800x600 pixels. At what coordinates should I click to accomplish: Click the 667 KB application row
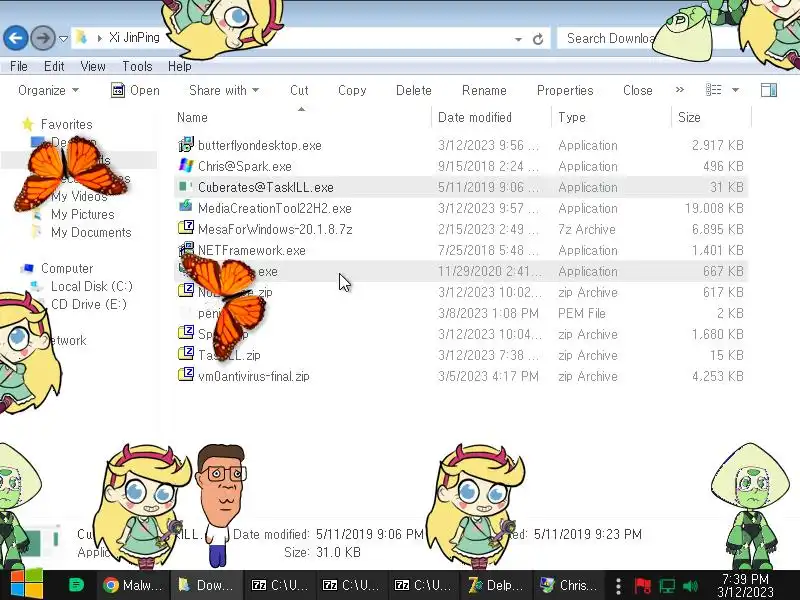click(x=461, y=271)
